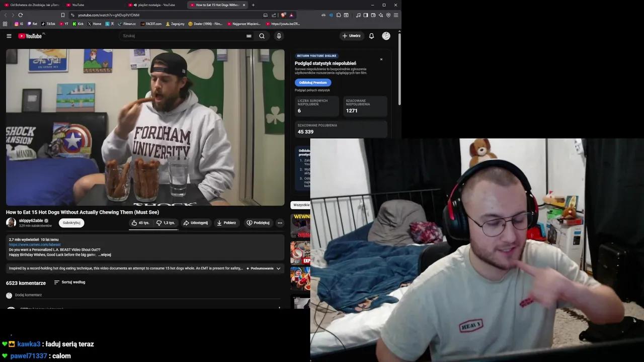644x362 pixels.
Task: Open the WEWN recommended video thumbnail
Action: pyautogui.click(x=300, y=226)
